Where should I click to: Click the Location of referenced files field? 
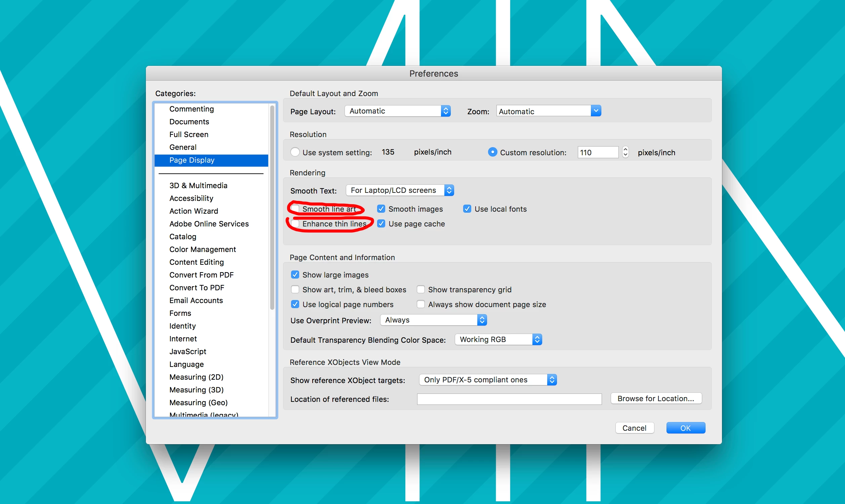[x=509, y=399]
